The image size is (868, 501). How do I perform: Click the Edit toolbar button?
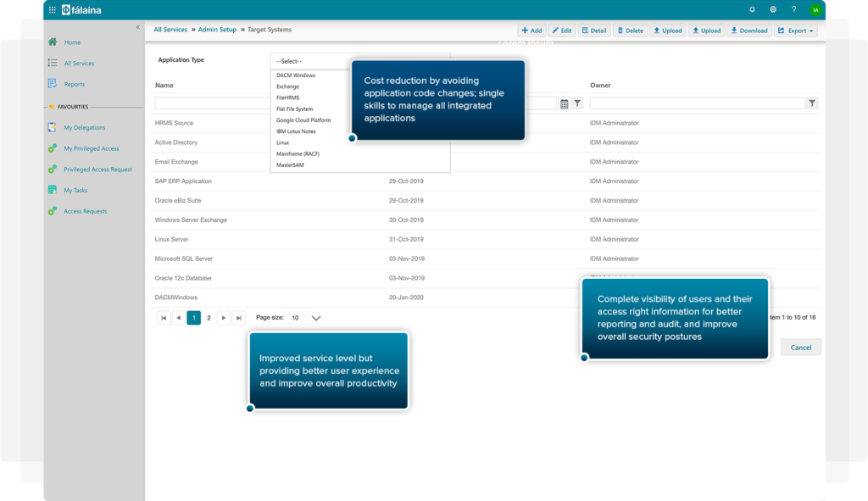pyautogui.click(x=562, y=31)
